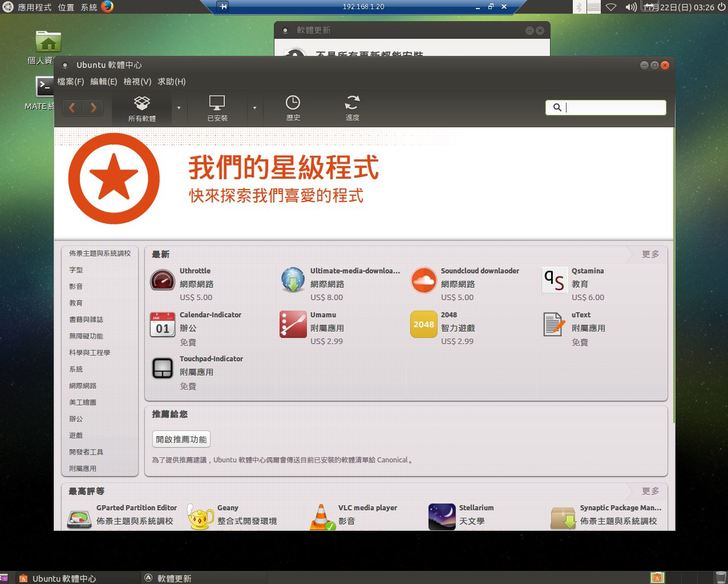Open the 求助(H) menu
Screen dimensions: 728x584
(x=171, y=82)
